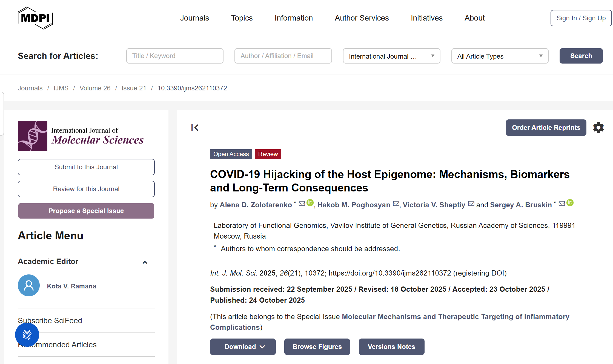Open Alena D. Zolotarenko's ORCID icon
Screen dimensions: 613x364
[x=310, y=203]
